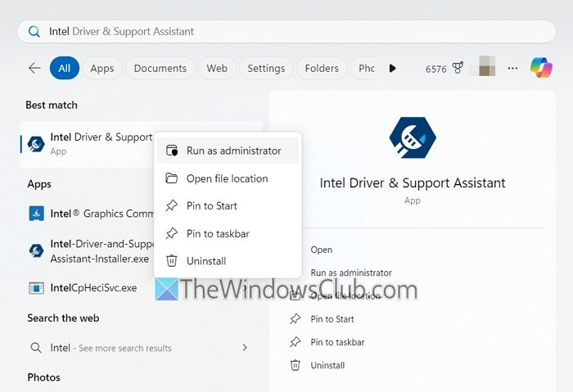Choose Pin to taskbar in context menu

click(228, 234)
